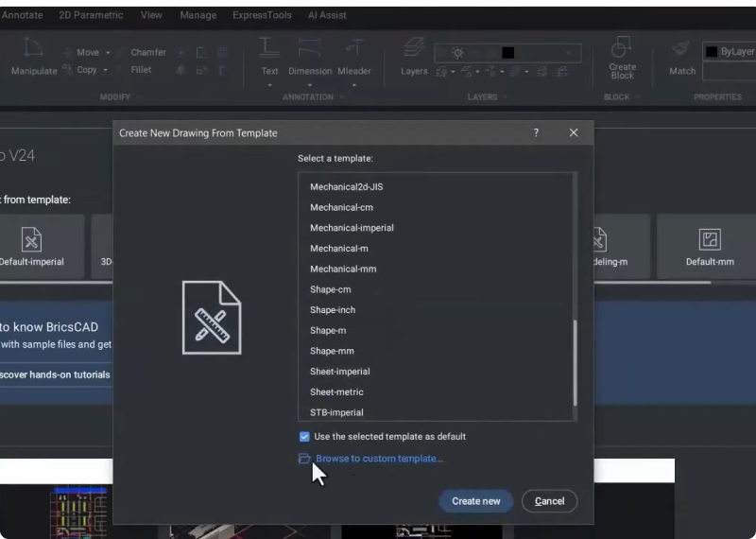The image size is (756, 539).
Task: Cancel the template dialog
Action: pyautogui.click(x=549, y=501)
